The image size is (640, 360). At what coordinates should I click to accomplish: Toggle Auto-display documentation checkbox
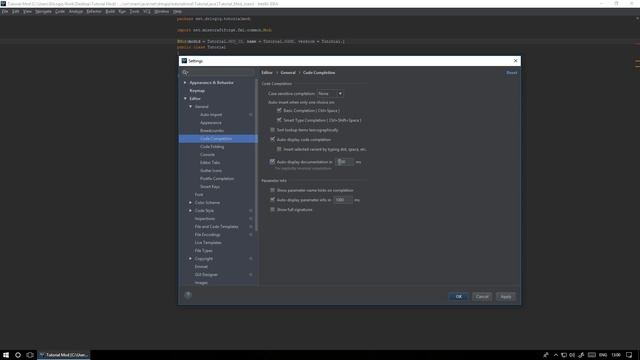point(273,162)
